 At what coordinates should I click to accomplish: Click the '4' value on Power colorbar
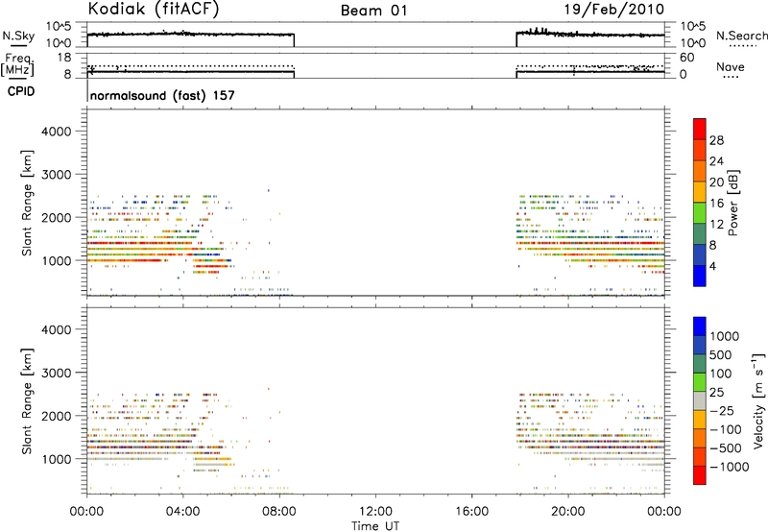[x=712, y=266]
